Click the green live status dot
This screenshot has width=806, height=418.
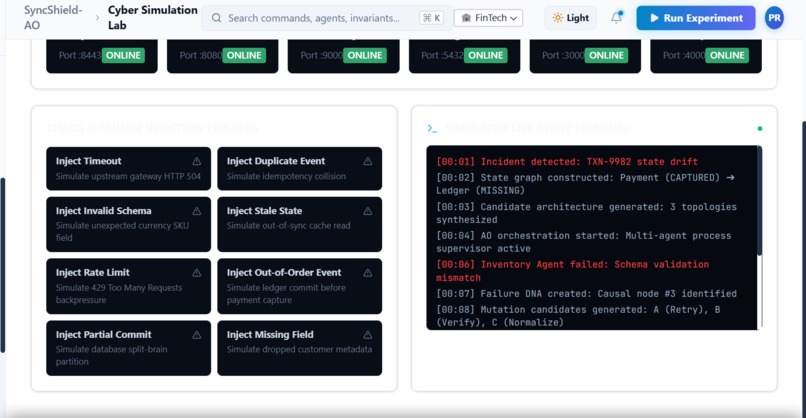(760, 129)
